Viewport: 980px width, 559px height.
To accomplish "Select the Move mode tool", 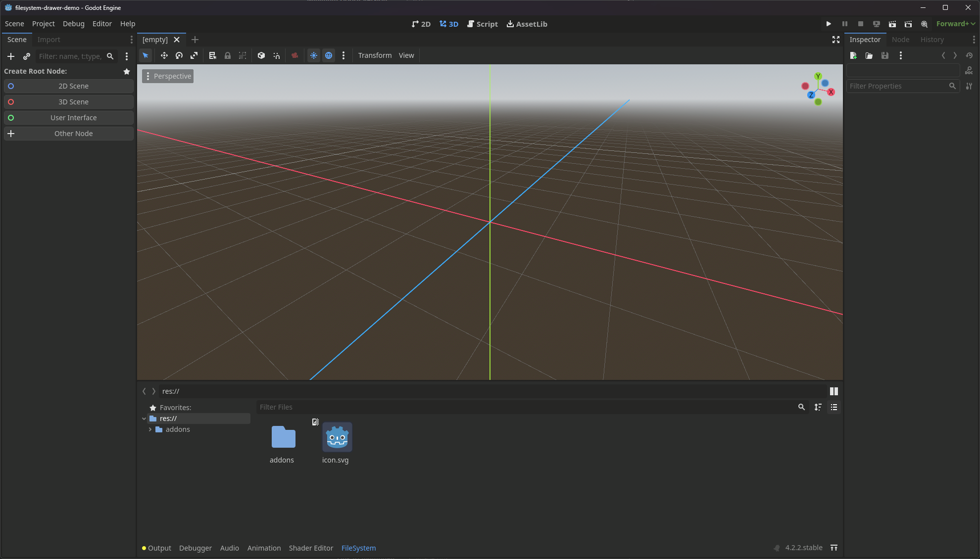I will click(x=164, y=55).
